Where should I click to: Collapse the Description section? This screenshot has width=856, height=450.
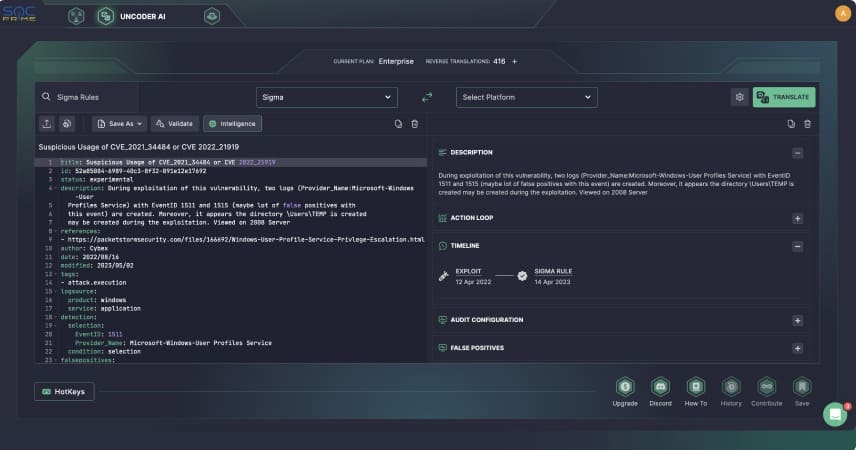(x=797, y=153)
